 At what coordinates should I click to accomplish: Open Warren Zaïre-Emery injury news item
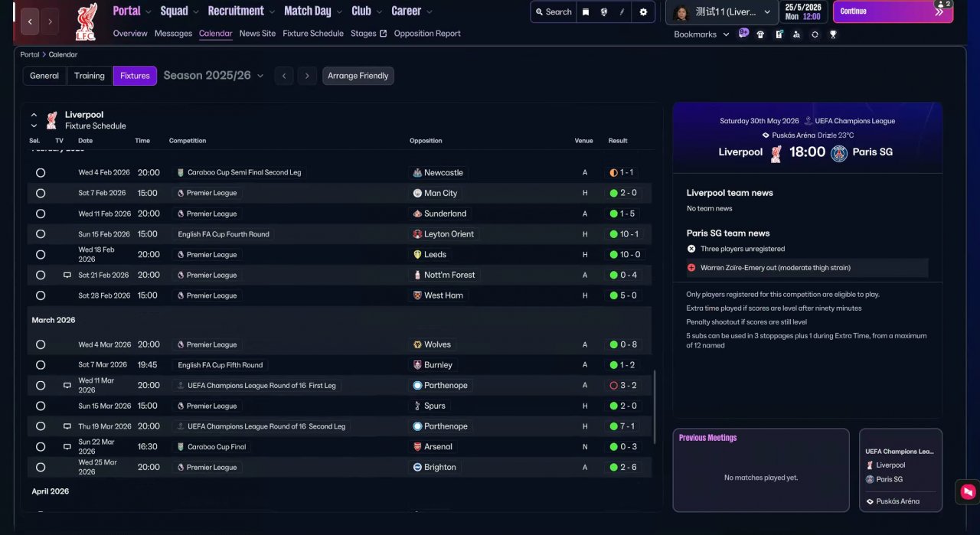[806, 268]
